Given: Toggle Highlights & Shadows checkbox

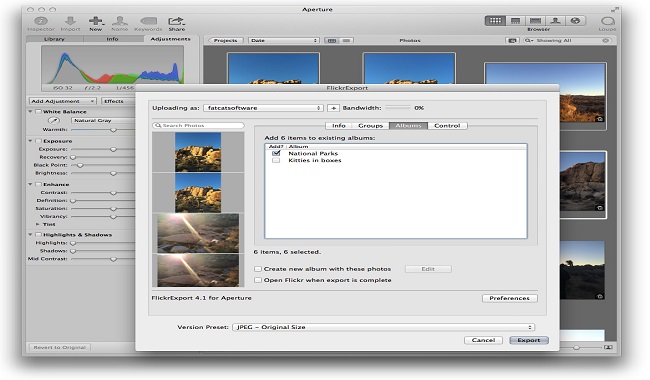Looking at the screenshot, I should pyautogui.click(x=39, y=235).
